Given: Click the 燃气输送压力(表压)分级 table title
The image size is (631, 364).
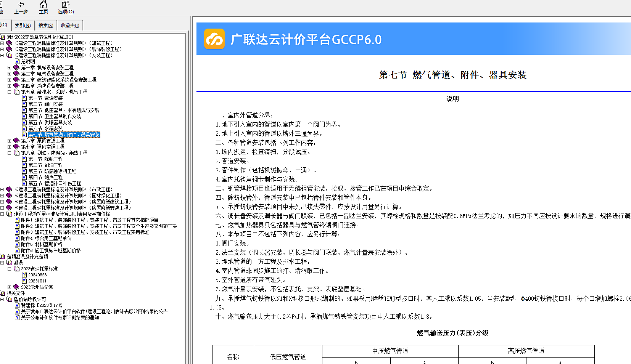Looking at the screenshot, I should [x=452, y=333].
